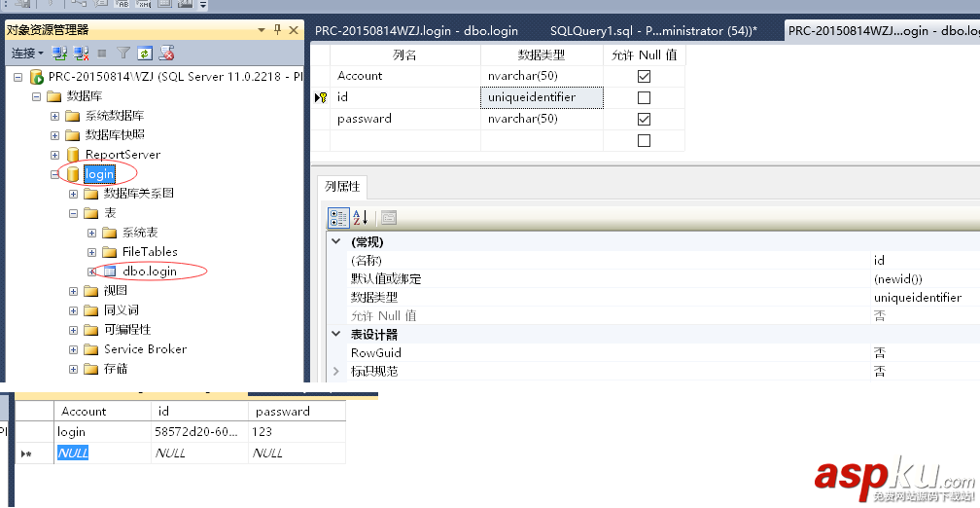Collapse the 表设计器 property section
Viewport: 980px width, 508px height.
pos(336,335)
